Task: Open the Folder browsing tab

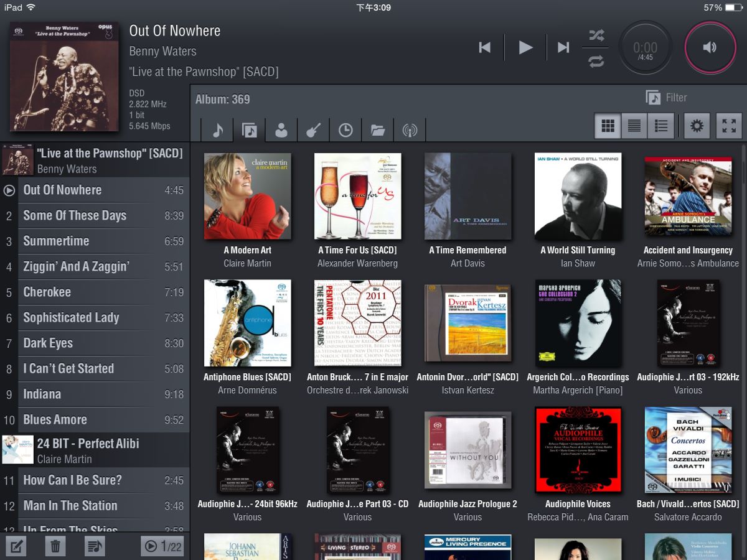Action: (377, 129)
